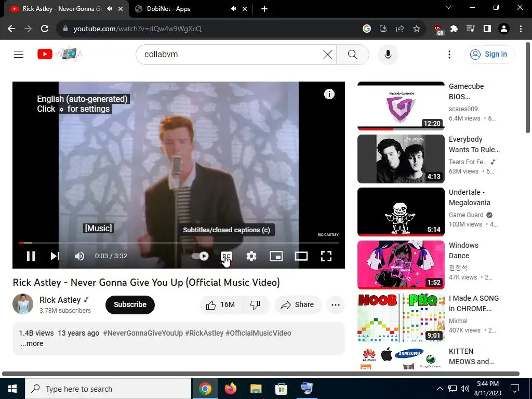Open #NeverGonnaGiveYouUp hashtag link

[143, 333]
